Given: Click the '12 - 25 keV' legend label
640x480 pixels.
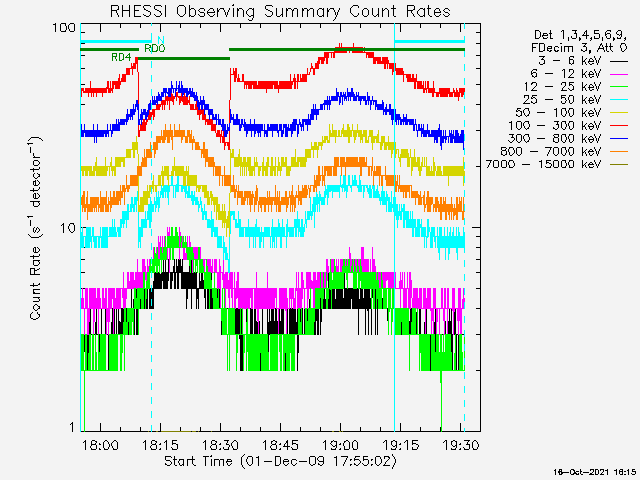Looking at the screenshot, I should (562, 87).
